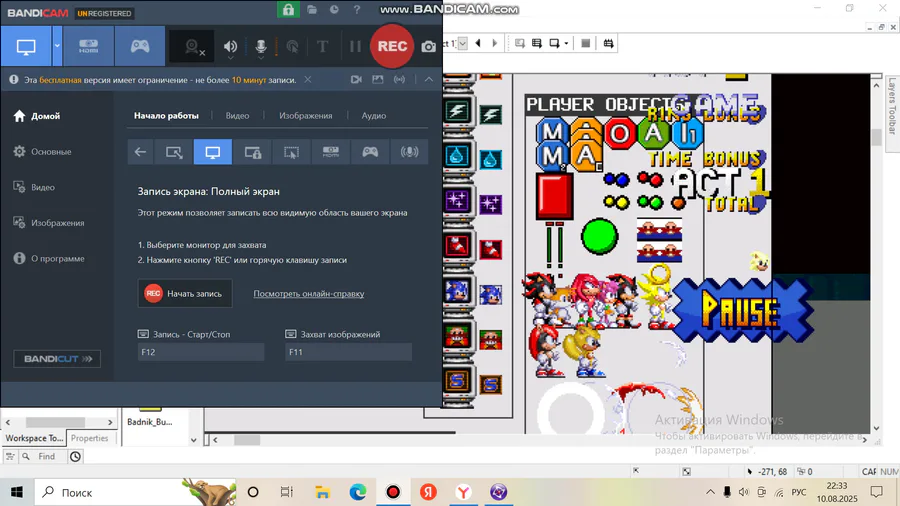Switch to Начало работы tab
Screen dimensions: 900x506
(166, 116)
